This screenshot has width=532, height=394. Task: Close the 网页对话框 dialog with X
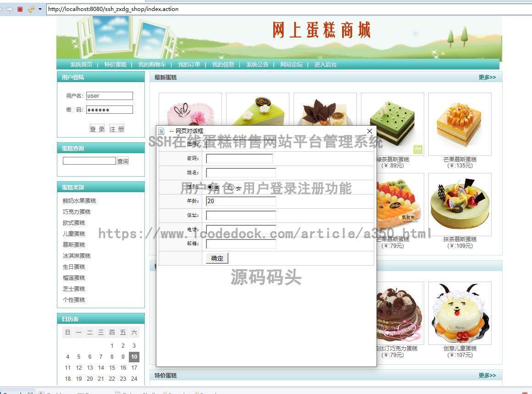(370, 131)
